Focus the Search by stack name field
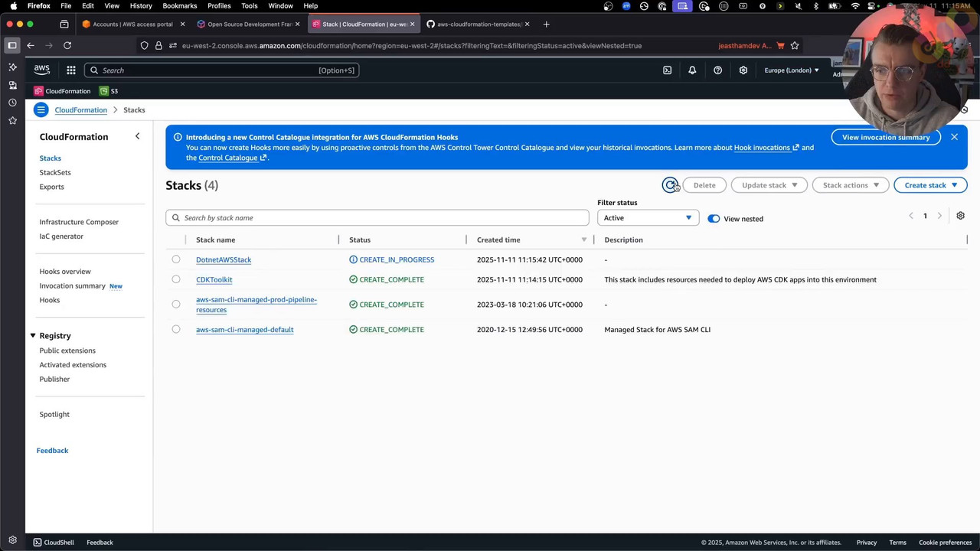980x551 pixels. (377, 218)
